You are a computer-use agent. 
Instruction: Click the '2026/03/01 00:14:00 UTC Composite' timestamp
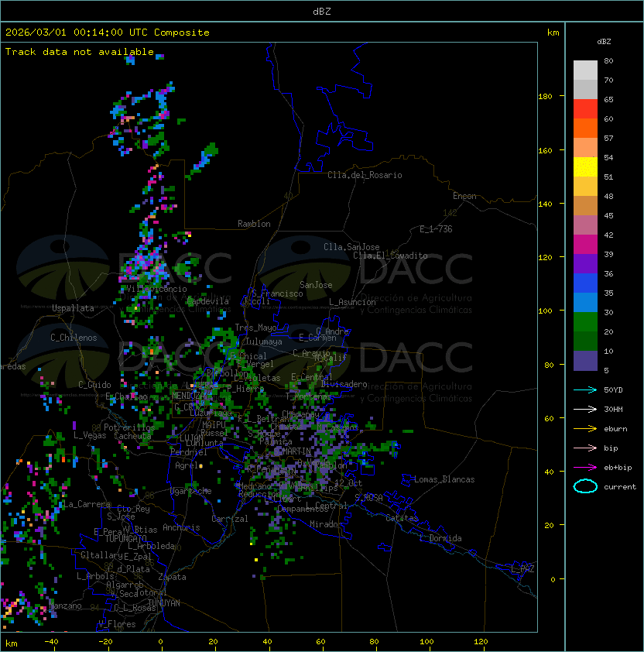(x=108, y=33)
